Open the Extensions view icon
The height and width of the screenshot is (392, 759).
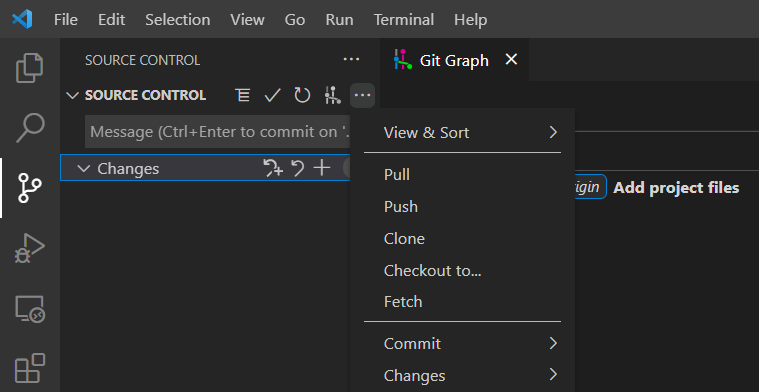pyautogui.click(x=30, y=368)
